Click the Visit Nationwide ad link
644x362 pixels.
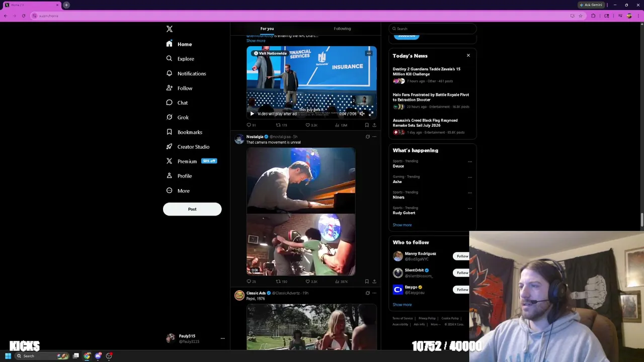pyautogui.click(x=270, y=53)
